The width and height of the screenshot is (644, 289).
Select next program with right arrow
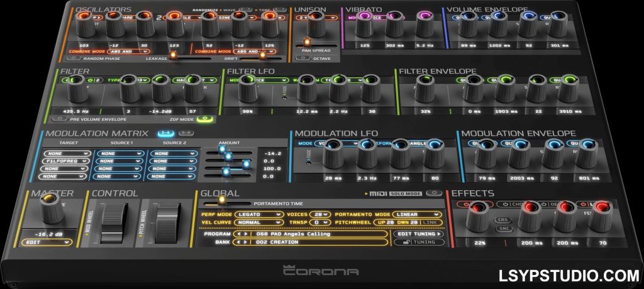pyautogui.click(x=245, y=234)
